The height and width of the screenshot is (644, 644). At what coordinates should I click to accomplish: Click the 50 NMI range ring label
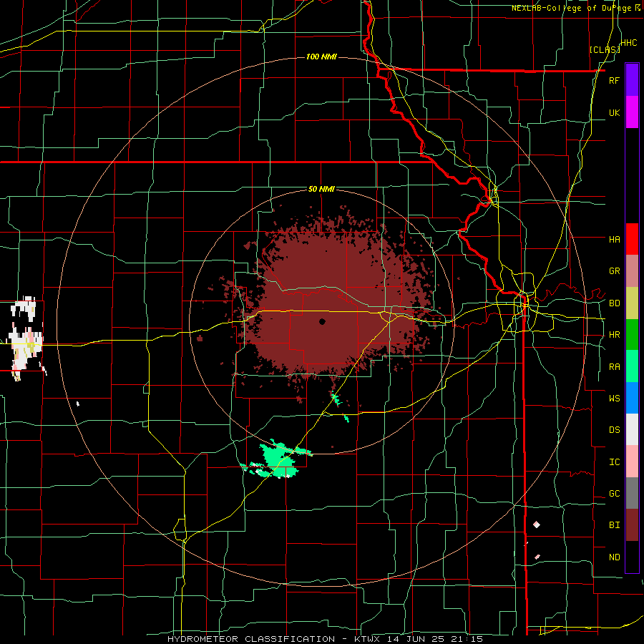321,189
